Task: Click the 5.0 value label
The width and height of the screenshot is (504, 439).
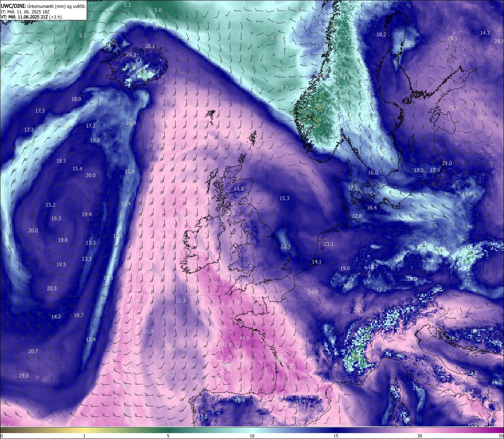Action: click(158, 10)
